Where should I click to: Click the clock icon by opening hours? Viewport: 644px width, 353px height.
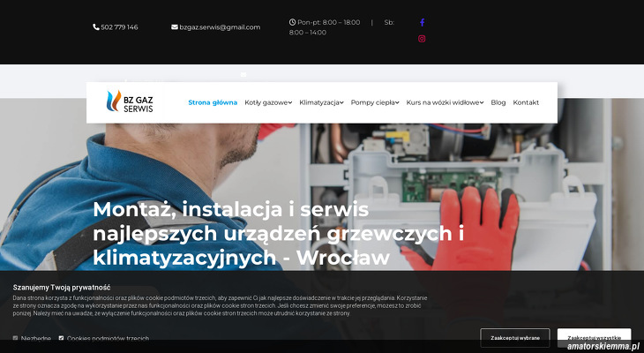(293, 22)
